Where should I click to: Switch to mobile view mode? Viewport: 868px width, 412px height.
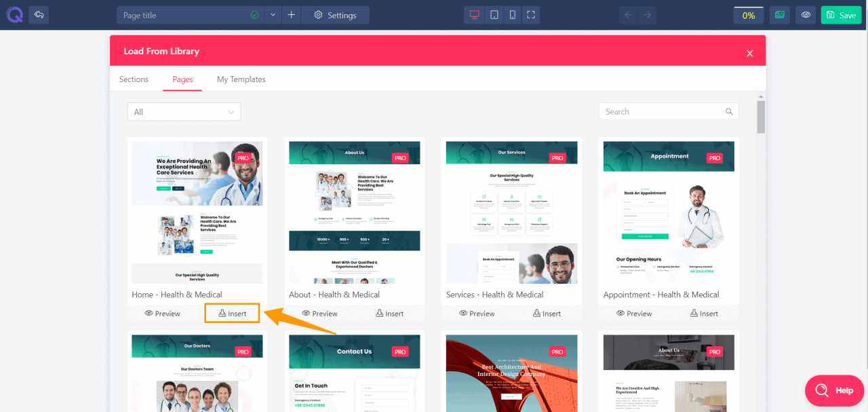(513, 15)
